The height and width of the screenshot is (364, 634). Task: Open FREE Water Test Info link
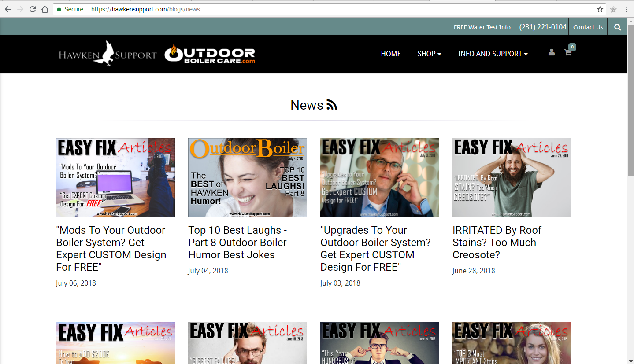pos(482,27)
